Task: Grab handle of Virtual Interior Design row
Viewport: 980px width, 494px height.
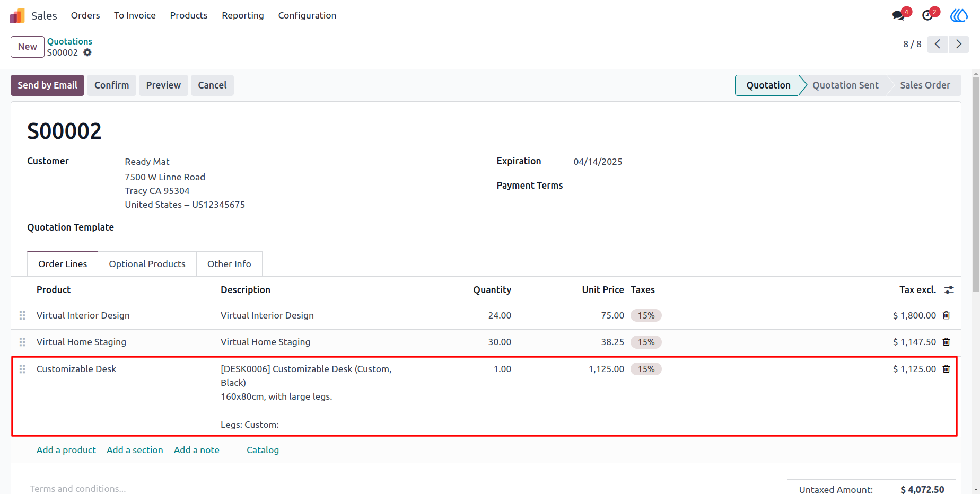Action: click(22, 315)
